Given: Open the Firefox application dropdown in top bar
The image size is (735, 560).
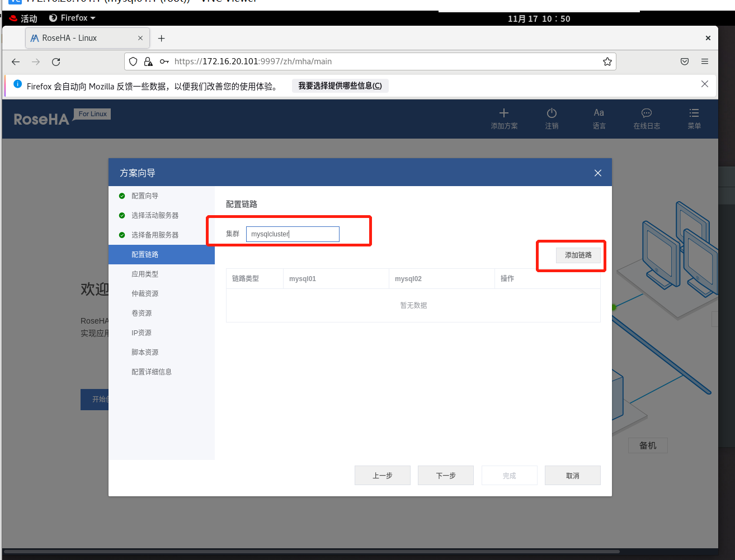Looking at the screenshot, I should point(72,18).
